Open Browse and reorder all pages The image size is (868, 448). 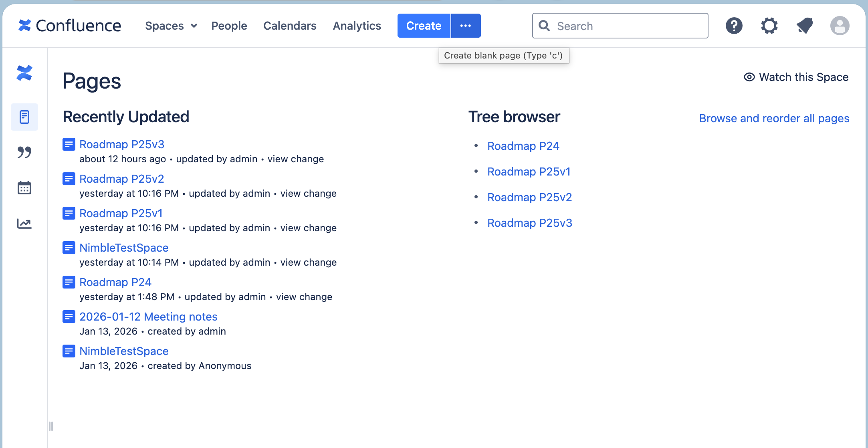(773, 118)
